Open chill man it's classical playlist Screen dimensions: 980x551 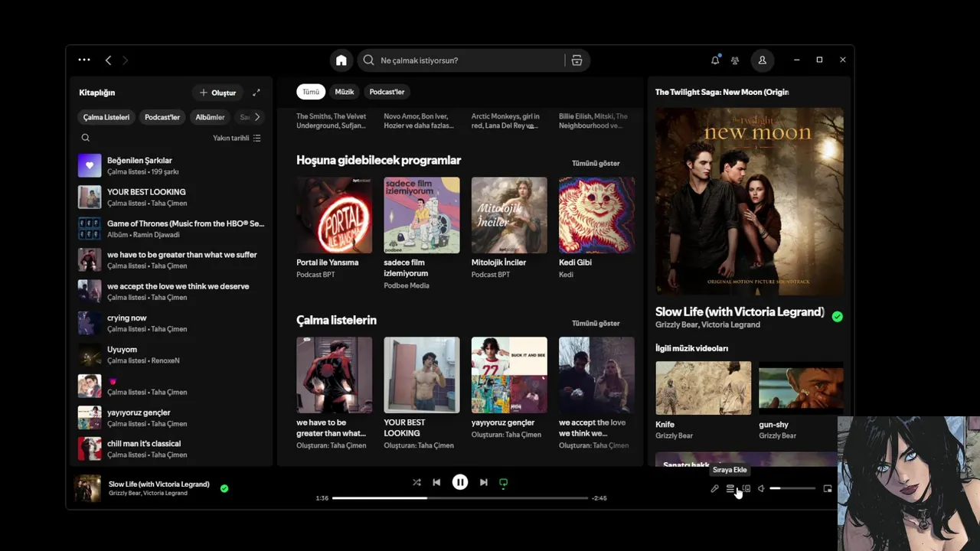click(x=171, y=448)
